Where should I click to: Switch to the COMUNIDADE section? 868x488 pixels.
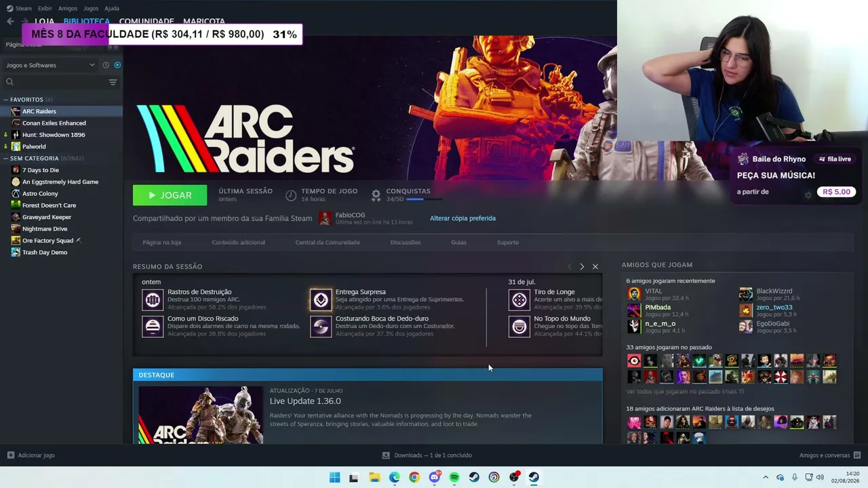(x=146, y=21)
